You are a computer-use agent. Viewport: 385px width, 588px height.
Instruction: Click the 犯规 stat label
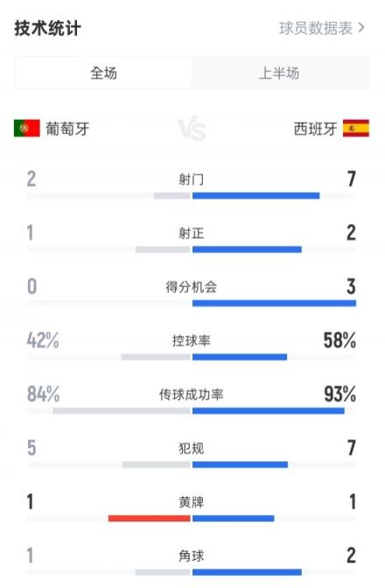[x=192, y=448]
